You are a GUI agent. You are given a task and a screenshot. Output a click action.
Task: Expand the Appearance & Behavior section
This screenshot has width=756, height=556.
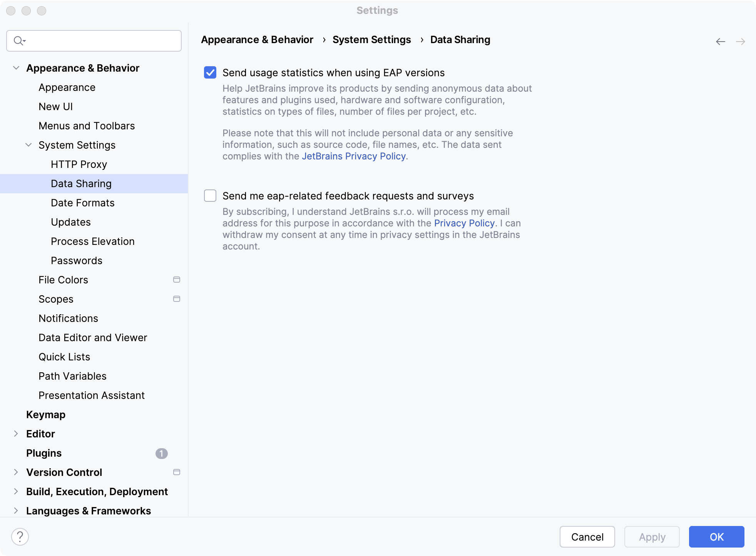point(16,67)
